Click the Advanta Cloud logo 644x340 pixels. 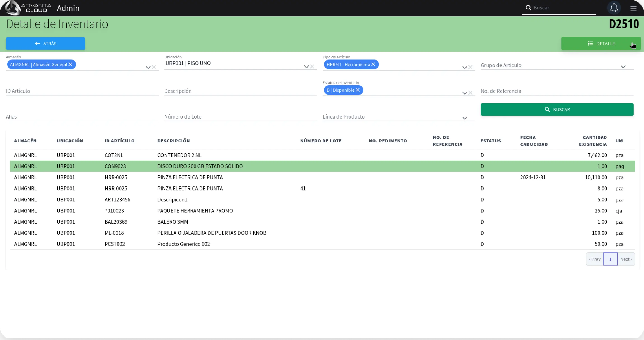click(28, 8)
